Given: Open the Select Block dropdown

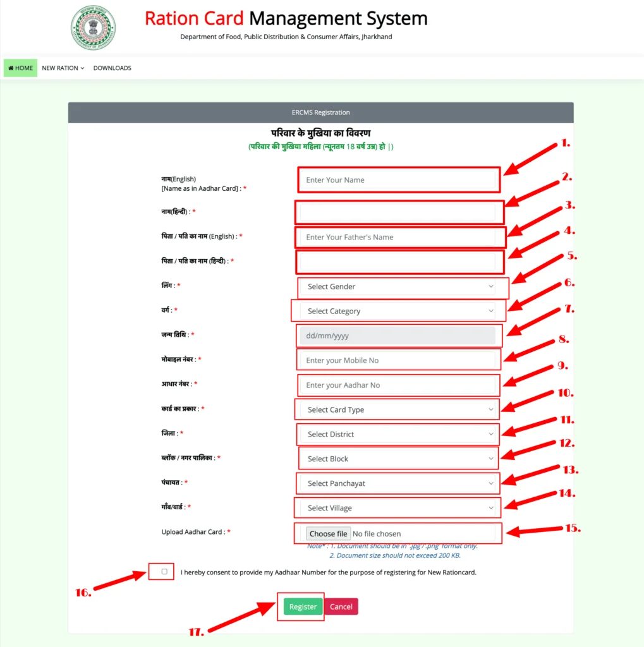Looking at the screenshot, I should 399,459.
